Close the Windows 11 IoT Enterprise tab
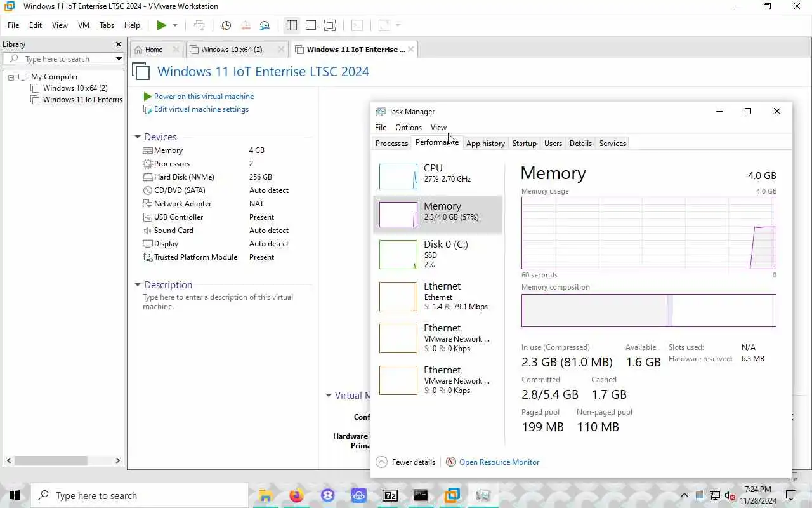The width and height of the screenshot is (812, 508). 411,50
